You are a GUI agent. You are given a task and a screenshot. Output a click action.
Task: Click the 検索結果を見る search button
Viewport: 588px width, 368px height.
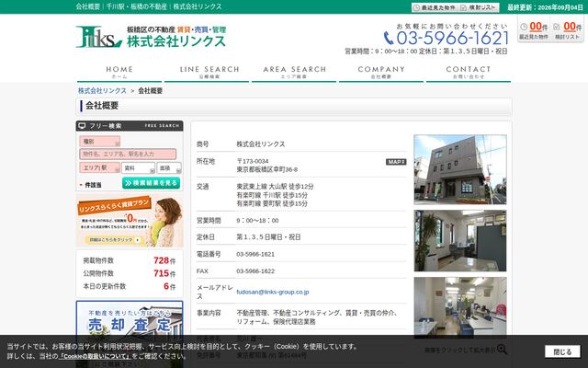[151, 183]
